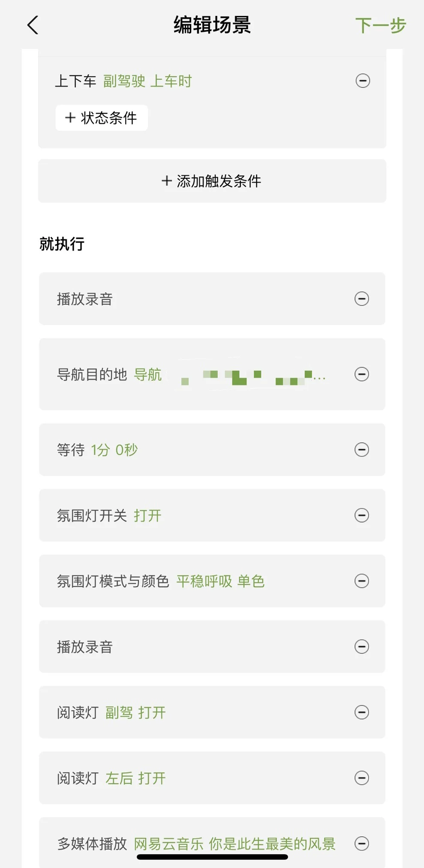The image size is (424, 868).
Task: Delete the 多媒体播放 action
Action: [361, 844]
